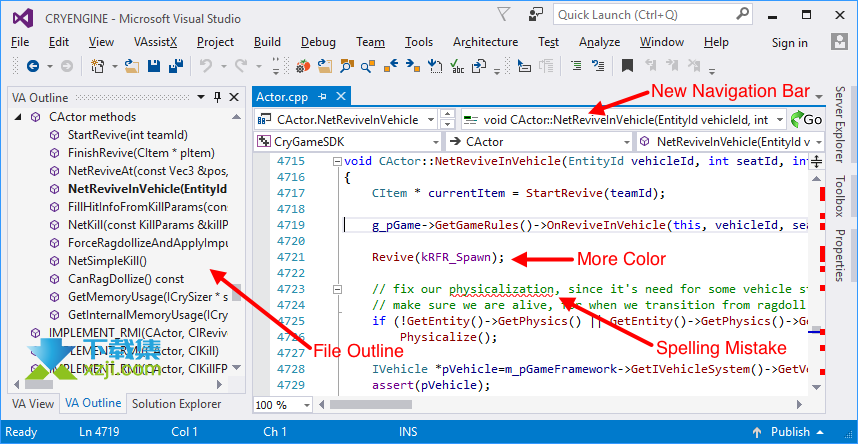Click the notifications filter flag icon
858x444 pixels.
click(505, 14)
